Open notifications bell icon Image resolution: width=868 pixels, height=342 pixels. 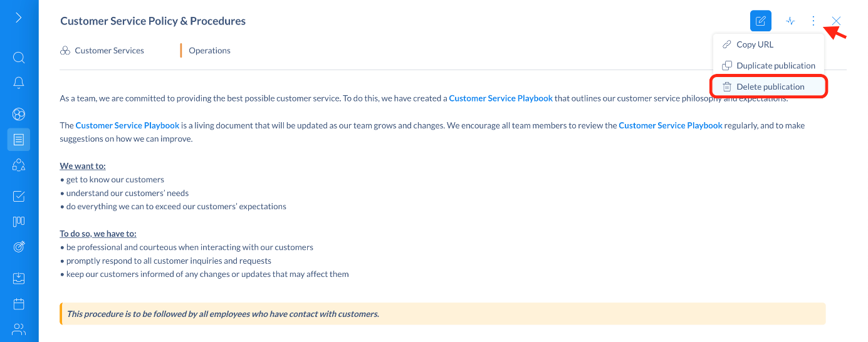point(19,83)
